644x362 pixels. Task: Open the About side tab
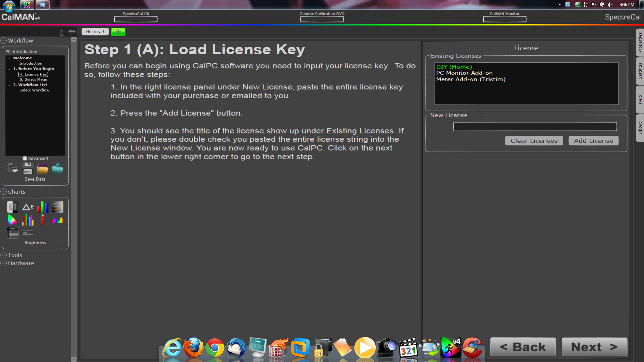click(x=640, y=128)
